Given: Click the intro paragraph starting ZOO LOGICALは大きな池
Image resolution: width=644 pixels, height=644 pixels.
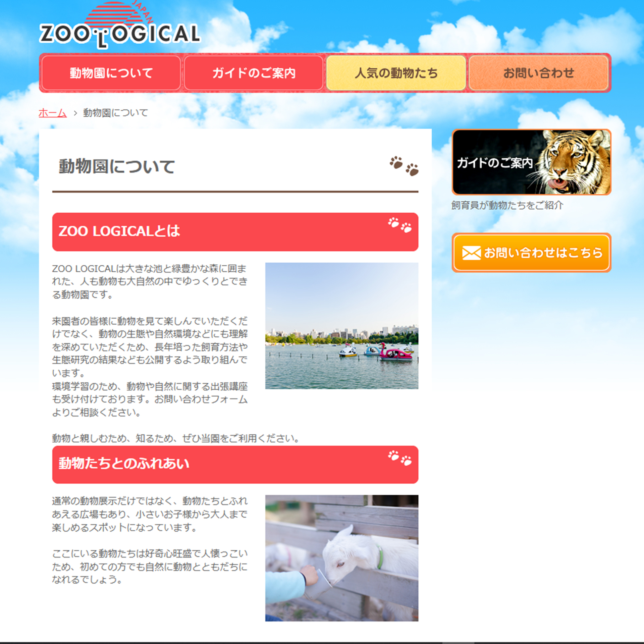Looking at the screenshot, I should pos(150,281).
